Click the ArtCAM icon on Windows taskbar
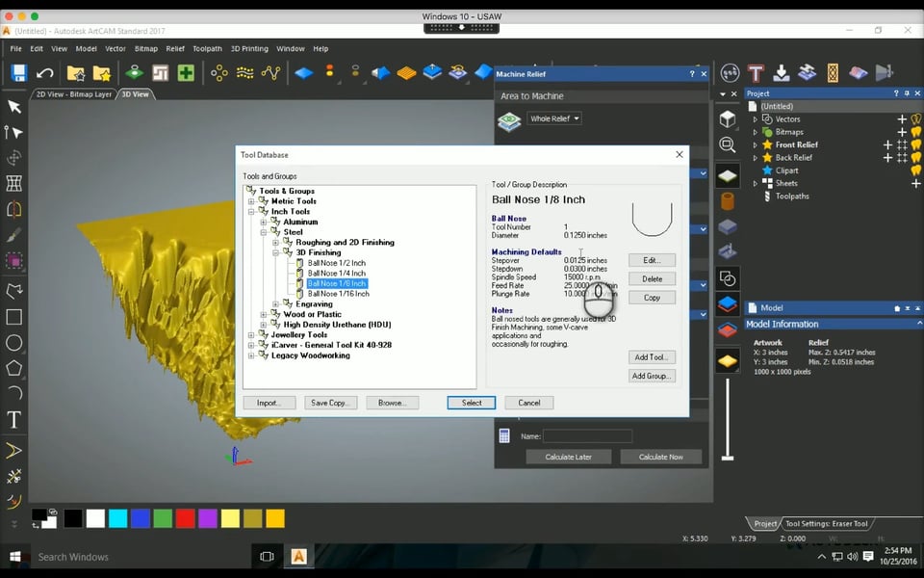 click(x=298, y=556)
